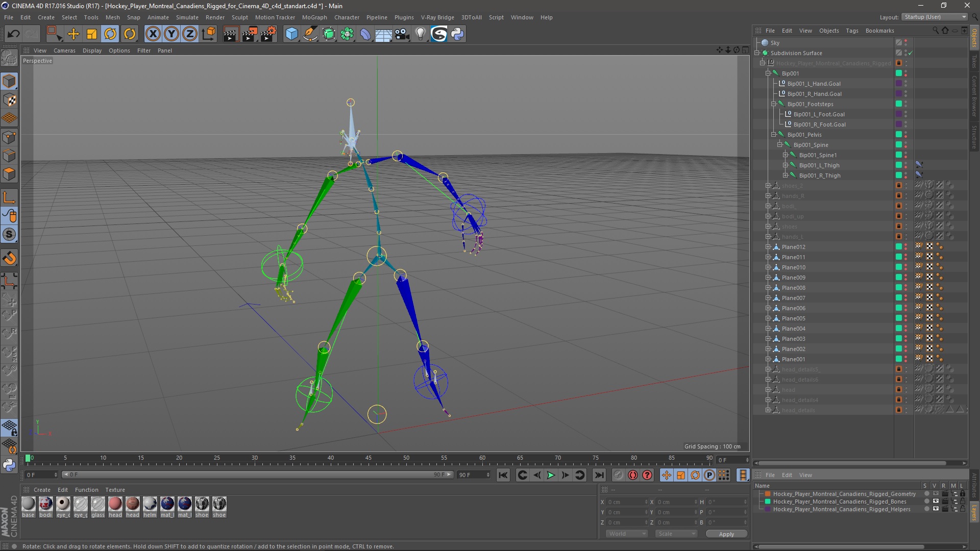980x551 pixels.
Task: Click the Python icon in toolbar
Action: point(457,34)
